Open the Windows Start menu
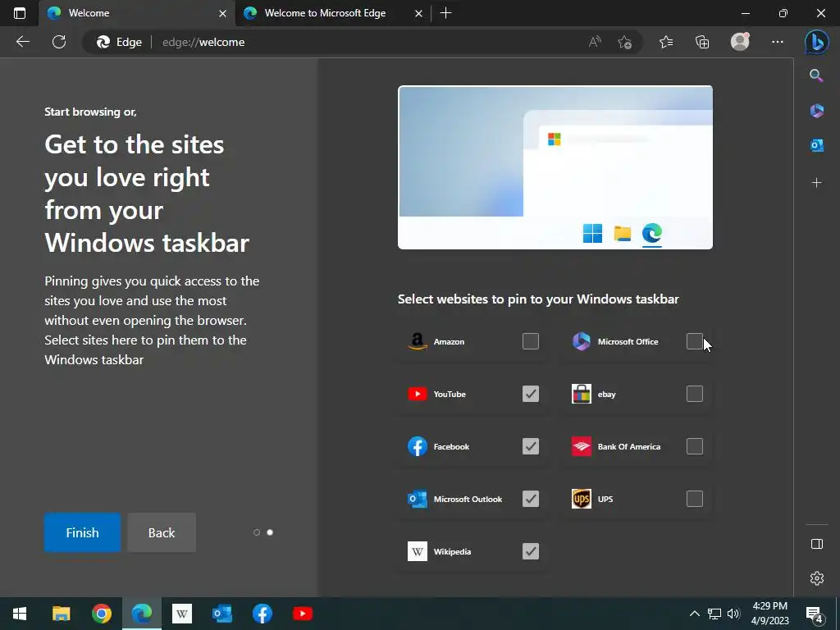Screen dimensions: 840x630 pos(20,614)
